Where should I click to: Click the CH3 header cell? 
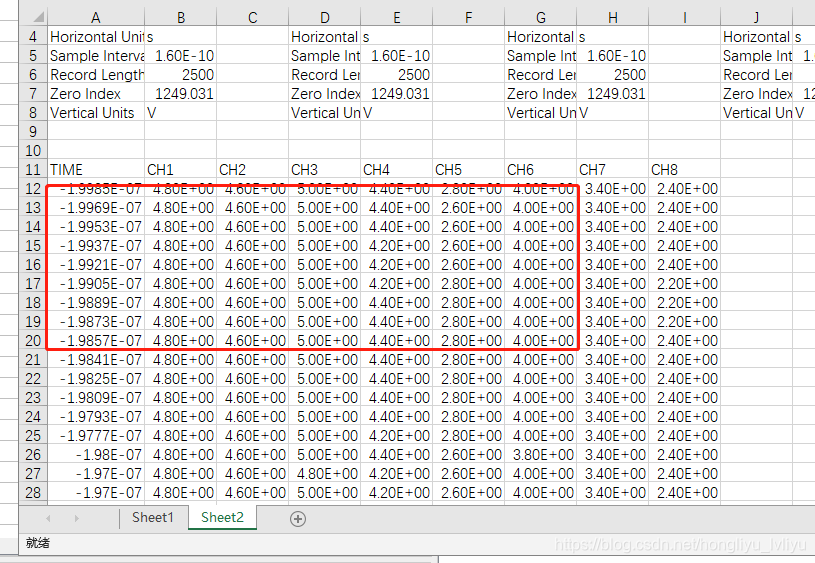click(x=324, y=169)
